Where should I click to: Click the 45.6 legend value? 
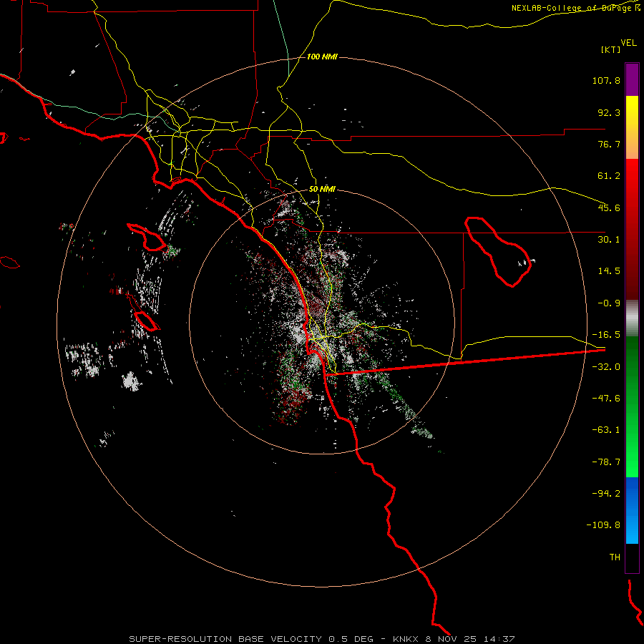(609, 208)
